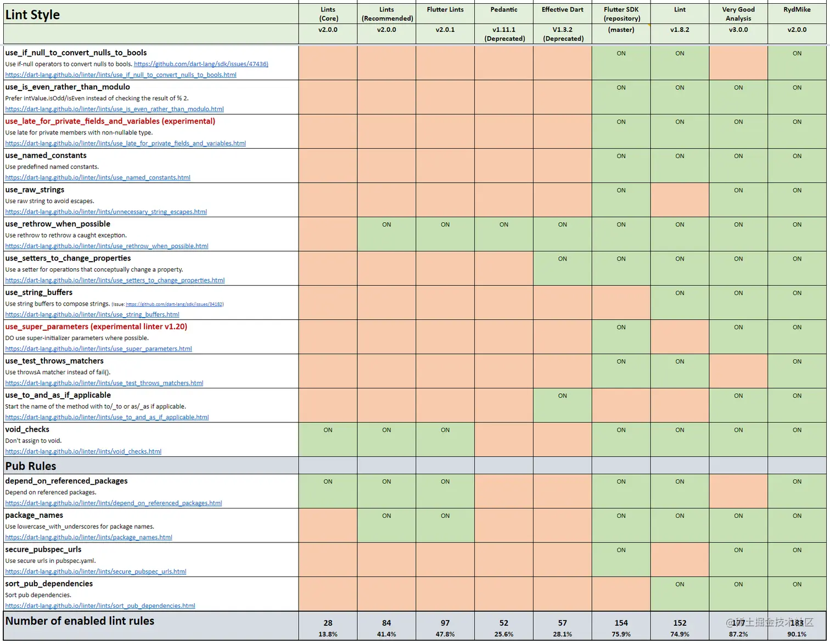This screenshot has height=644, width=830.
Task: Click use_string_buffers ON cell under Very Good Analysis
Action: pos(739,303)
